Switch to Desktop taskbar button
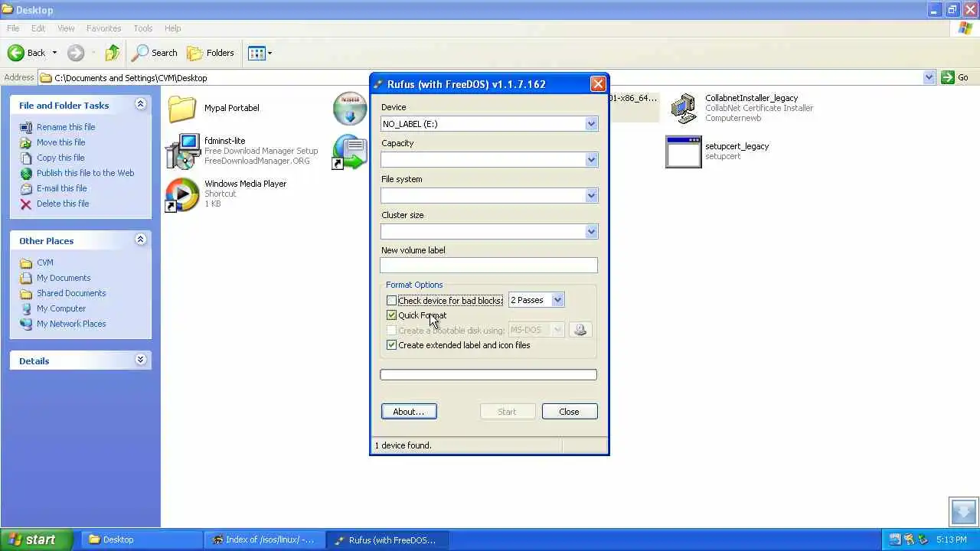This screenshot has width=980, height=551. [x=142, y=540]
